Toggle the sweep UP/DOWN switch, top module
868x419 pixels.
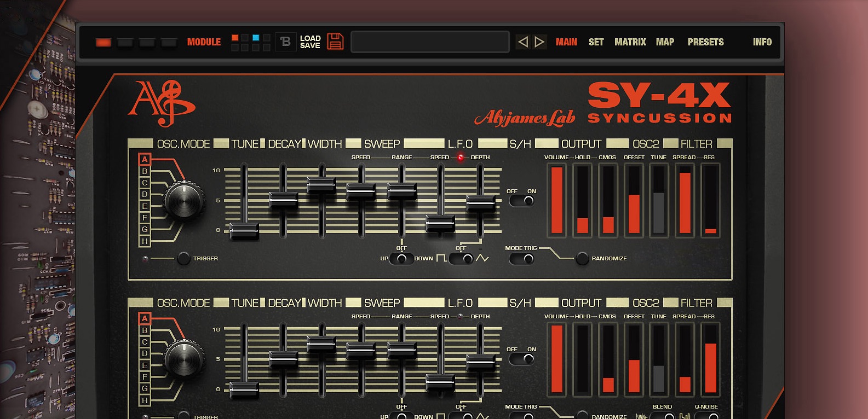401,258
